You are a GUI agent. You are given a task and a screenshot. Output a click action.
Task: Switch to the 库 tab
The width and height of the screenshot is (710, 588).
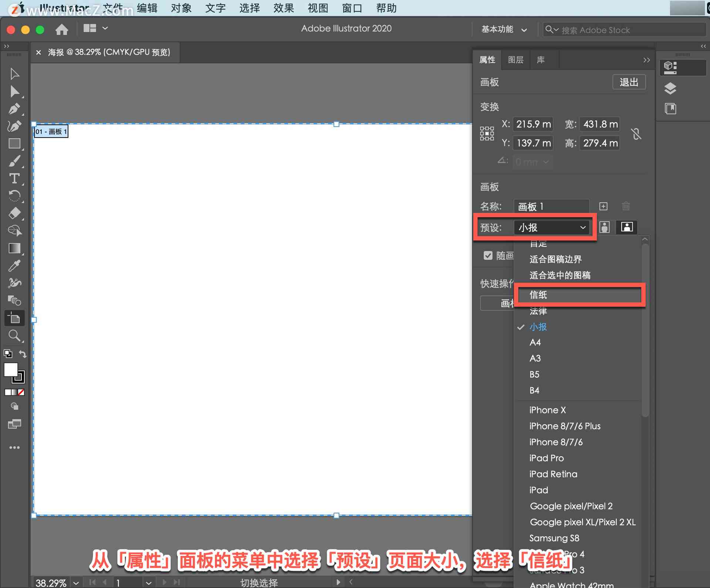(541, 59)
